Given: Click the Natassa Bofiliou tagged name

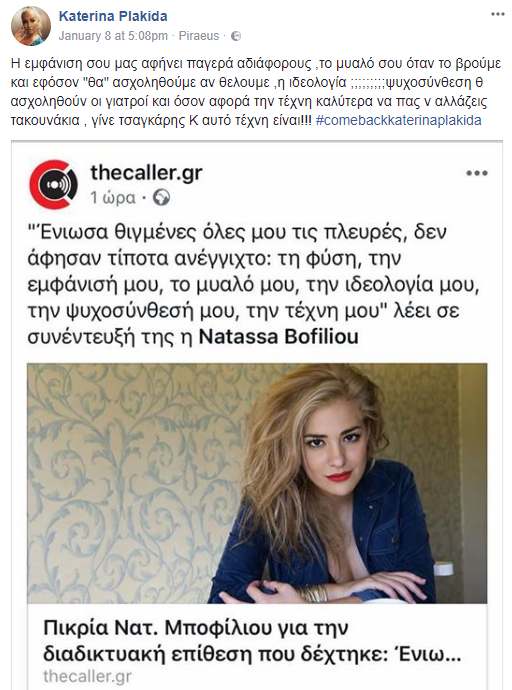Looking at the screenshot, I should click(278, 337).
